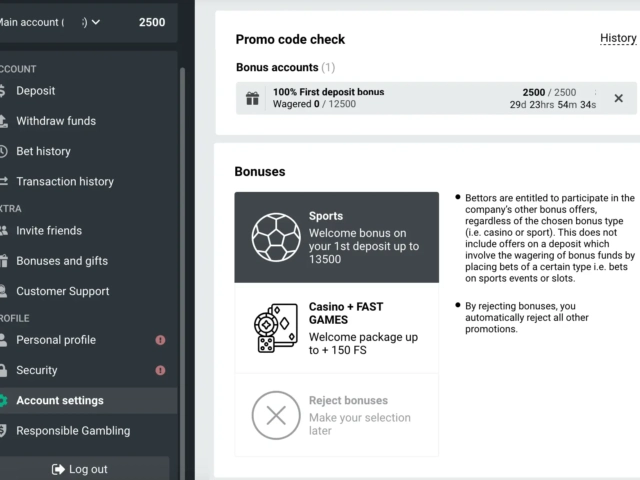Screen dimensions: 640x480
Task: Click the Log out button
Action: tap(84, 469)
